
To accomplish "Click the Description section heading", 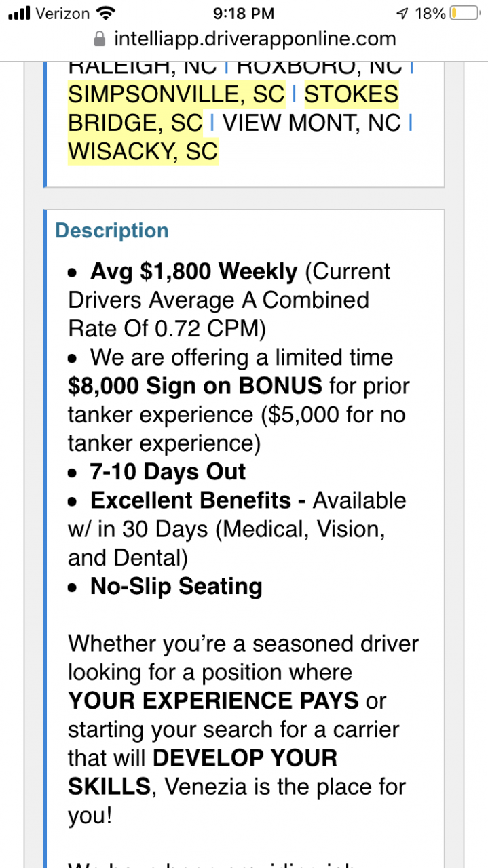I will (112, 231).
